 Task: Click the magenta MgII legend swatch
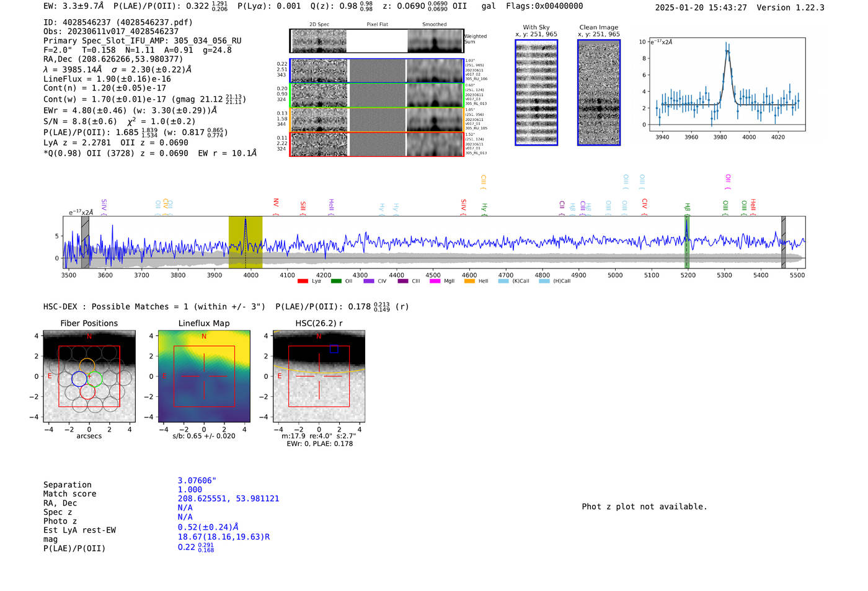(x=435, y=281)
